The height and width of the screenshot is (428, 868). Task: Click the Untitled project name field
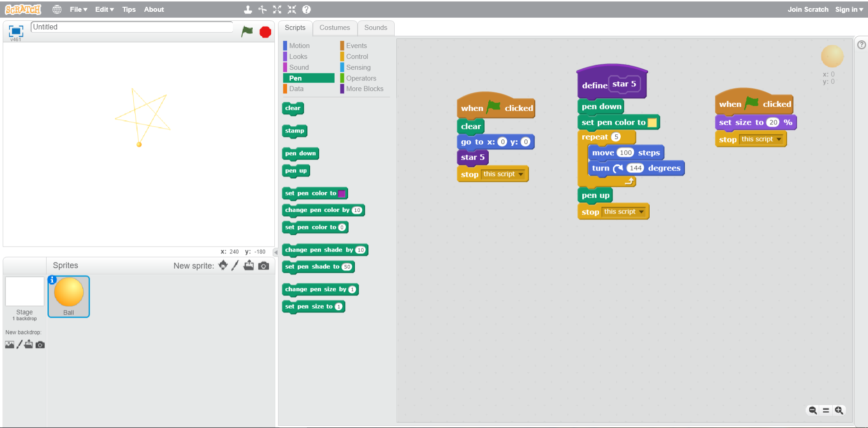(x=132, y=27)
